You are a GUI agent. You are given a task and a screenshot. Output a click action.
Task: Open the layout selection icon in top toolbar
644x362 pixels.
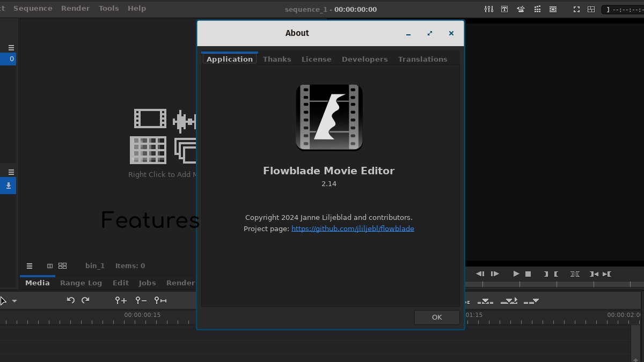coord(591,9)
